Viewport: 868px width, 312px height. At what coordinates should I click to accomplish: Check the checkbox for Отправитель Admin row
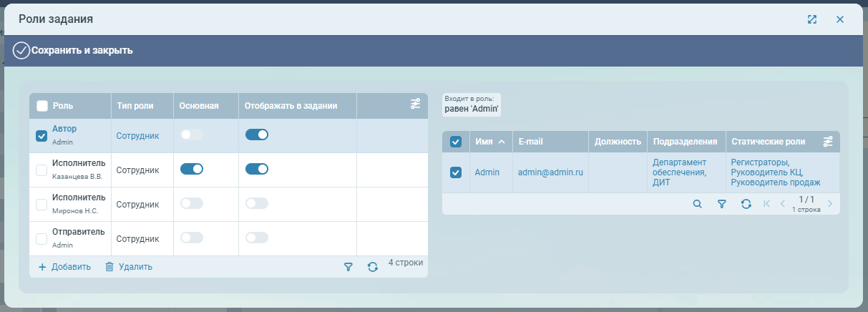coord(42,239)
